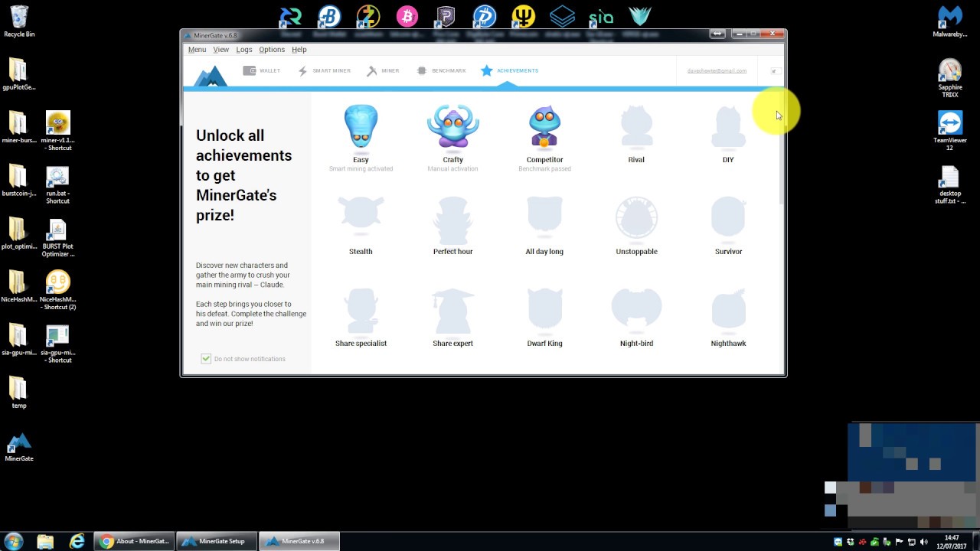Click the taskbar clock showing 14:47
Screen dimensions: 980x551
click(x=952, y=541)
